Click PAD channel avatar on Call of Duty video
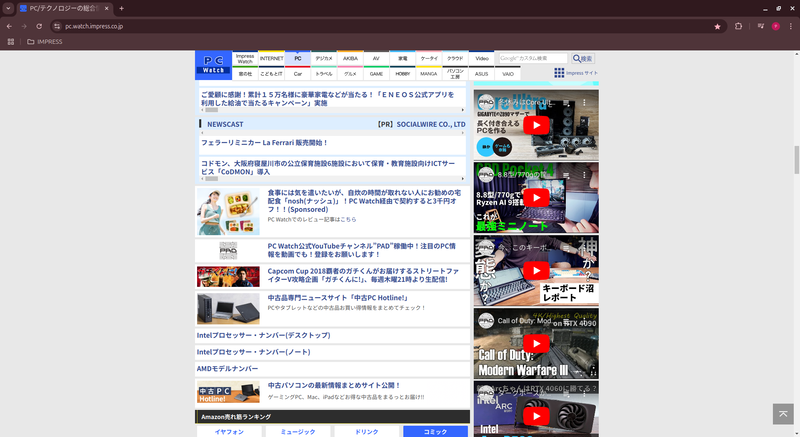Viewport: 800px width, 437px height. tap(486, 321)
